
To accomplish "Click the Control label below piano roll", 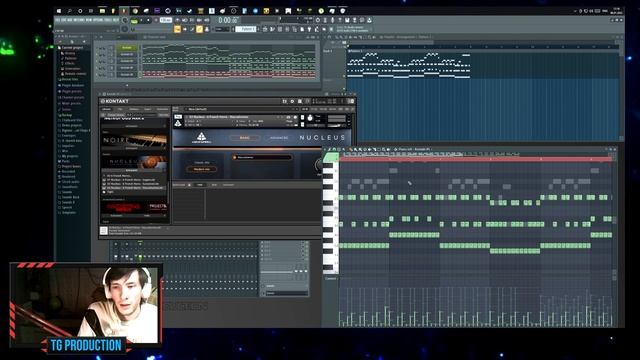I will pyautogui.click(x=331, y=279).
